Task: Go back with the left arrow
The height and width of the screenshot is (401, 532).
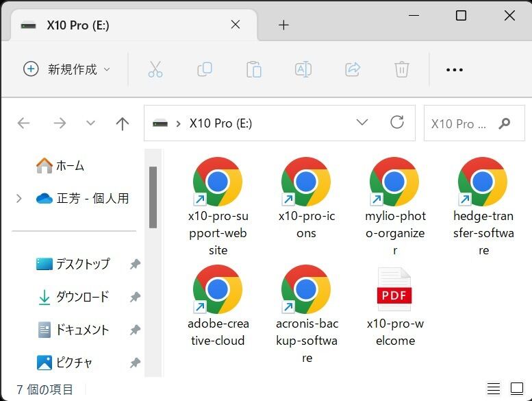Action: click(23, 123)
